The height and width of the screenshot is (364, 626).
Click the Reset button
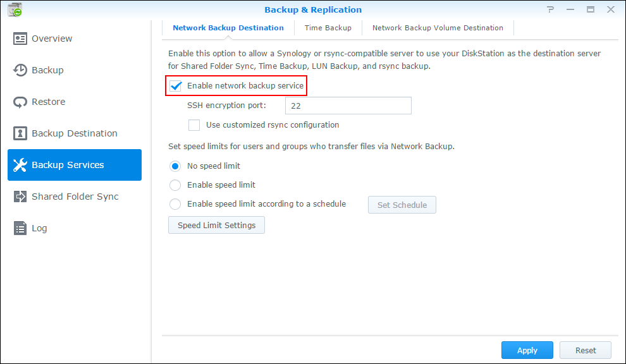(x=586, y=351)
